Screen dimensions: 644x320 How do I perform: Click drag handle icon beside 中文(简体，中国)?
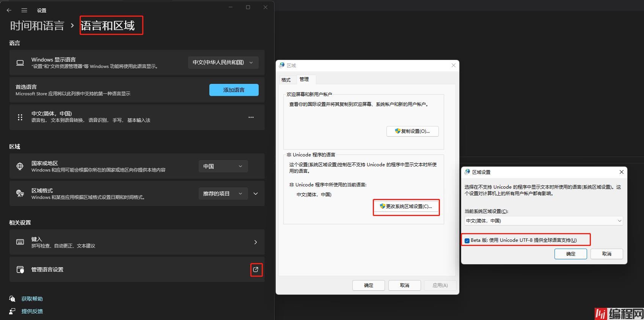(x=20, y=117)
